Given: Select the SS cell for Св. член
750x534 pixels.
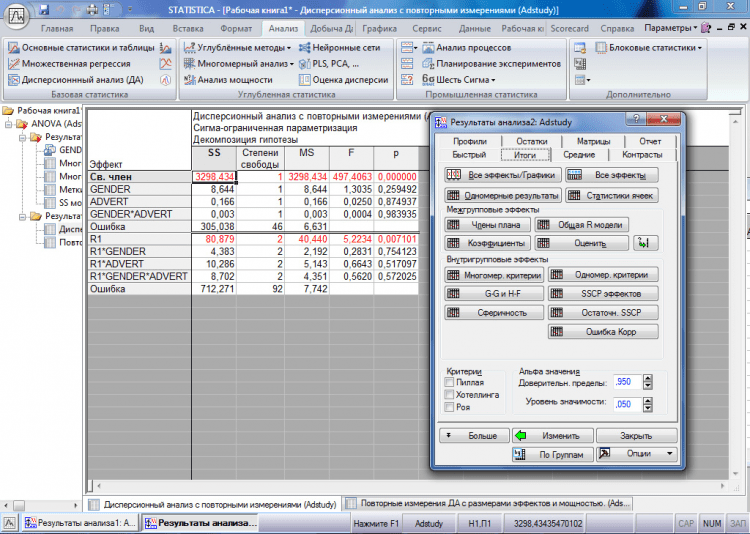Looking at the screenshot, I should (214, 177).
